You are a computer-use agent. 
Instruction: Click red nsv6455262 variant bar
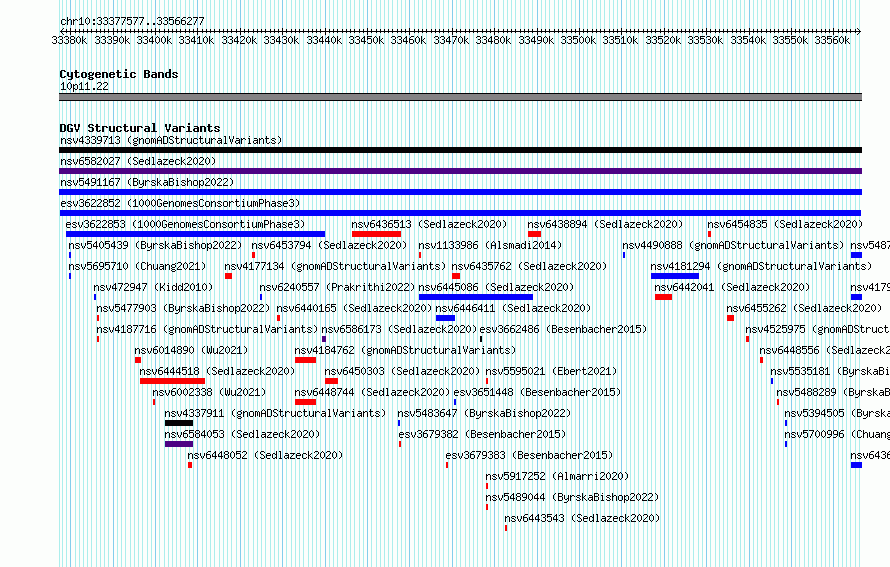pyautogui.click(x=731, y=318)
